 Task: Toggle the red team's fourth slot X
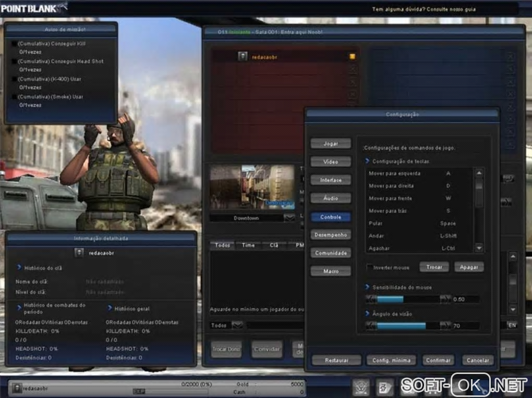tap(352, 94)
